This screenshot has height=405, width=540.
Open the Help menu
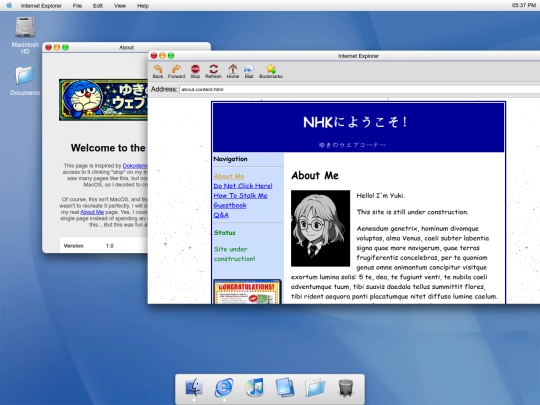tap(143, 6)
